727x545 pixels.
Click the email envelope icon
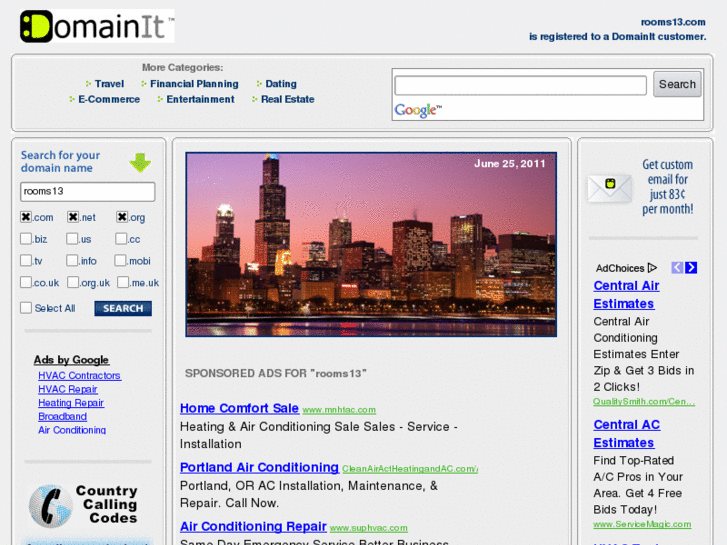click(610, 188)
